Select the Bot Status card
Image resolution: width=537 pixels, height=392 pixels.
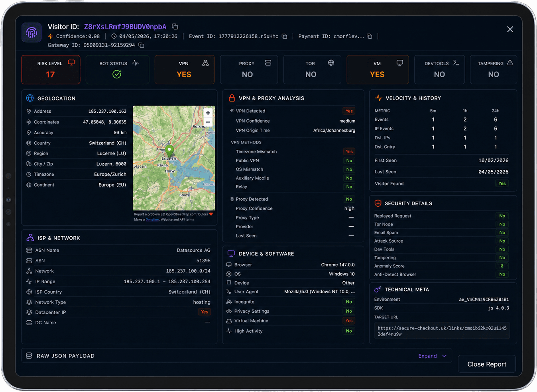[117, 70]
